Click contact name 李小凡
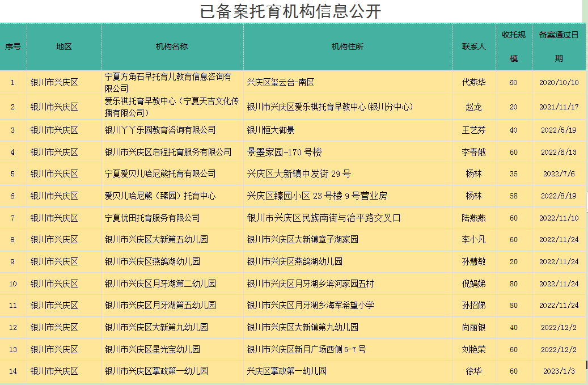This screenshot has width=588, height=385. [473, 239]
